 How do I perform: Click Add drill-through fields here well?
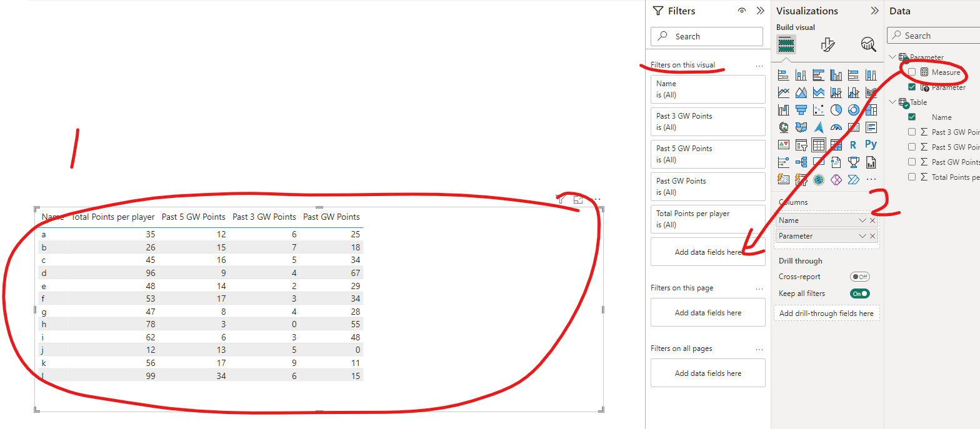[826, 313]
